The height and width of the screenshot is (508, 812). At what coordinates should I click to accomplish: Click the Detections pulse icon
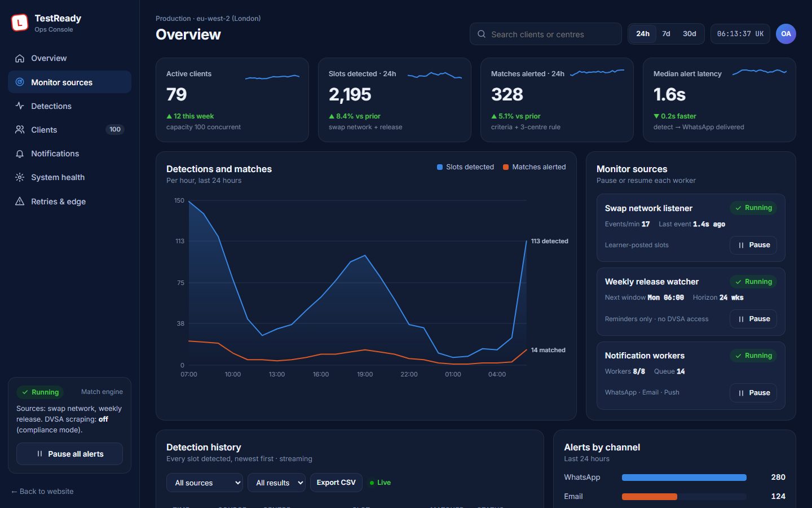(x=20, y=106)
